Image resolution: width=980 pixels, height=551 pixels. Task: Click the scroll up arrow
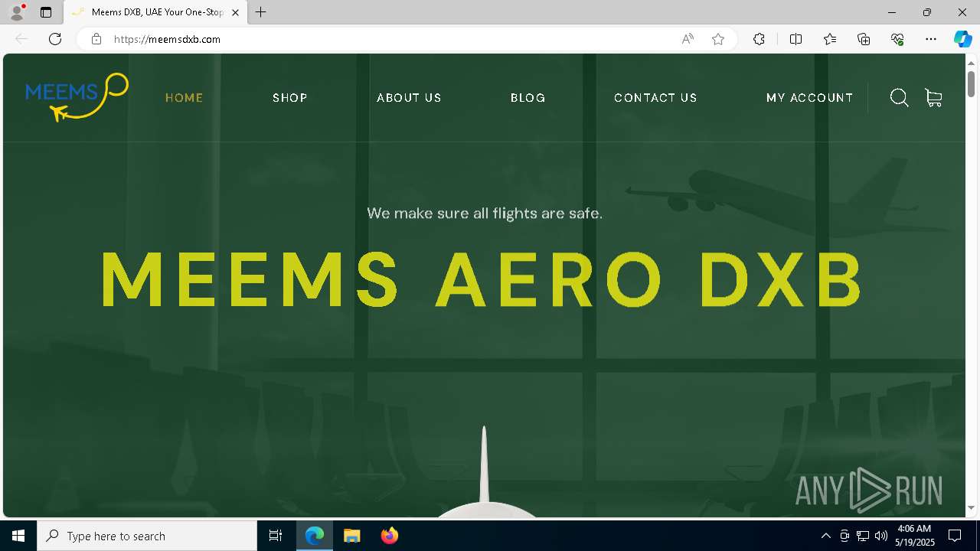point(971,62)
